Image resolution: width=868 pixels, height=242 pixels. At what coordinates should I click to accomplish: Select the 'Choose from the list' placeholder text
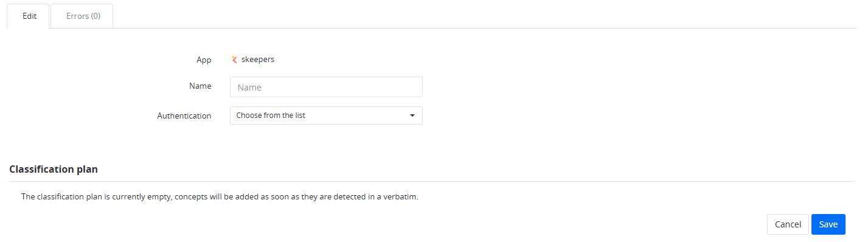coord(271,116)
